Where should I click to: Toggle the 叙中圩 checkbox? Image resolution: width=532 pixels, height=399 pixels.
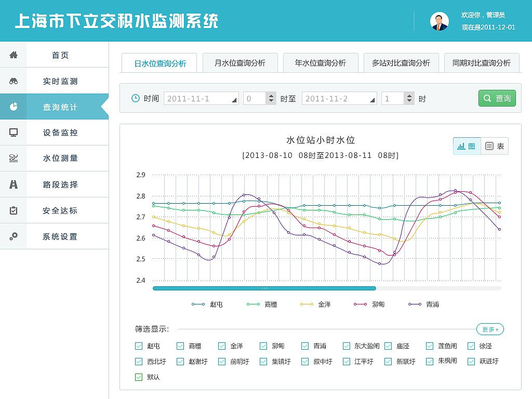tap(304, 362)
